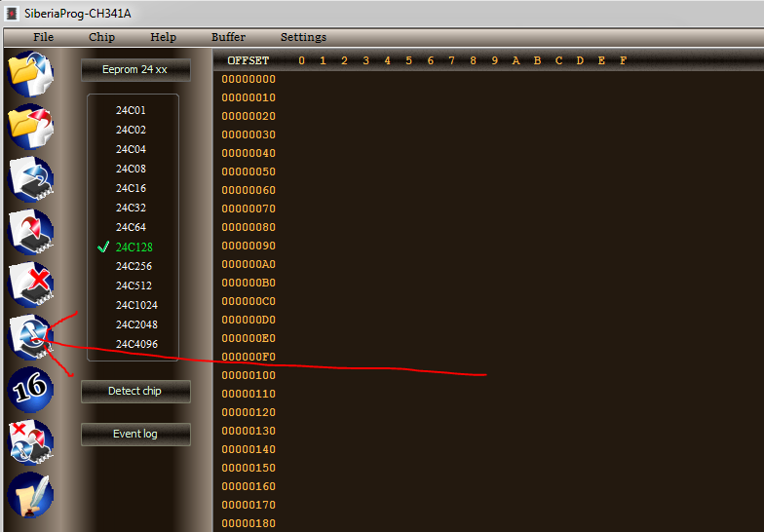Click column header A in hex view
Image resolution: width=764 pixels, height=532 pixels.
coord(516,60)
